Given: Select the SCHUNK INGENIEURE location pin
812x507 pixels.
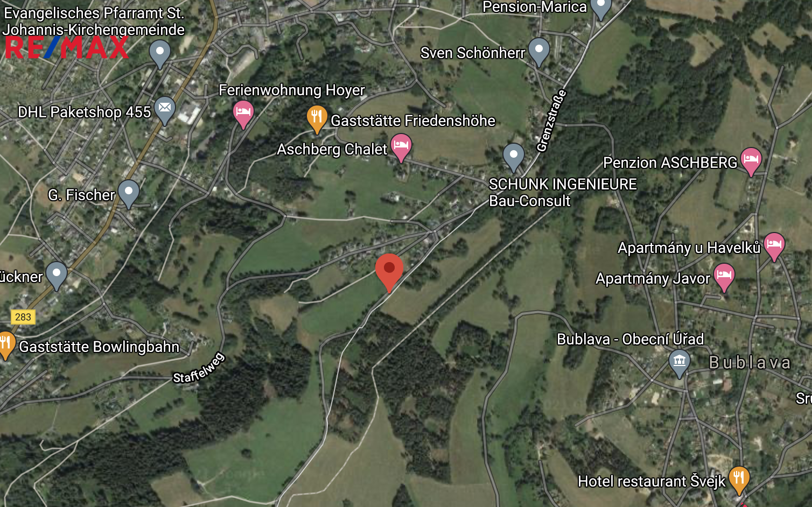Looking at the screenshot, I should tap(514, 157).
